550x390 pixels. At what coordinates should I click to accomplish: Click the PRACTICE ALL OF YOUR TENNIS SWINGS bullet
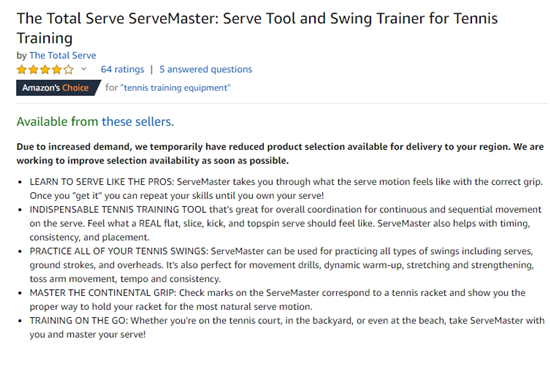pyautogui.click(x=282, y=265)
